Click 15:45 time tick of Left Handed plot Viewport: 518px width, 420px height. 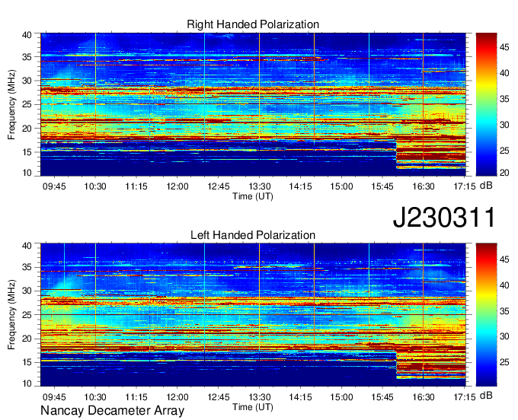click(382, 396)
